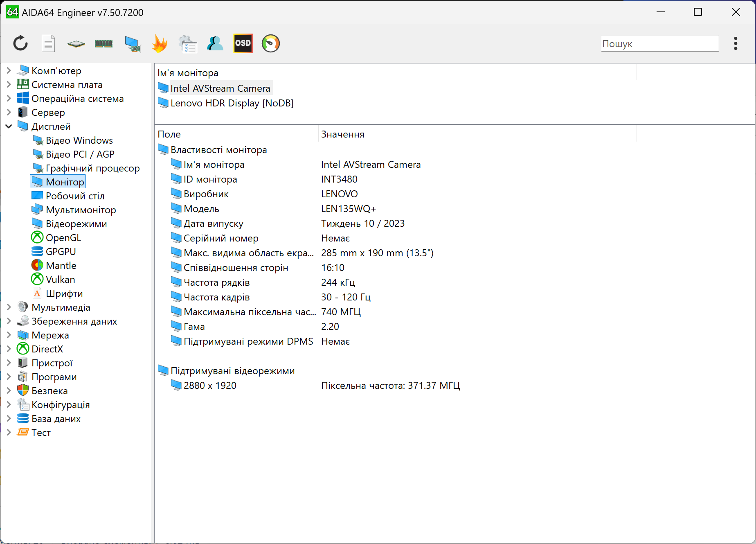Collapse the Дисплей tree node
The image size is (756, 544).
[x=9, y=126]
